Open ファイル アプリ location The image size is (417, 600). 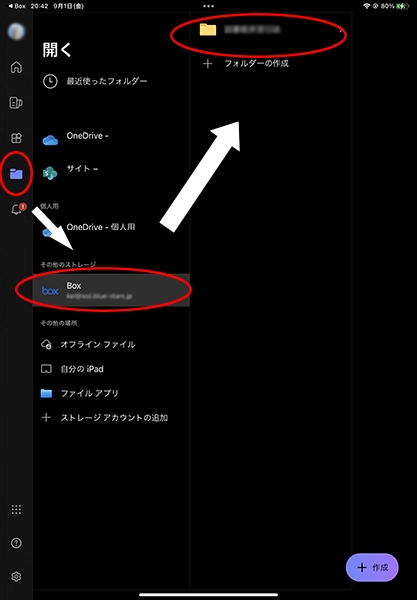coord(111,393)
